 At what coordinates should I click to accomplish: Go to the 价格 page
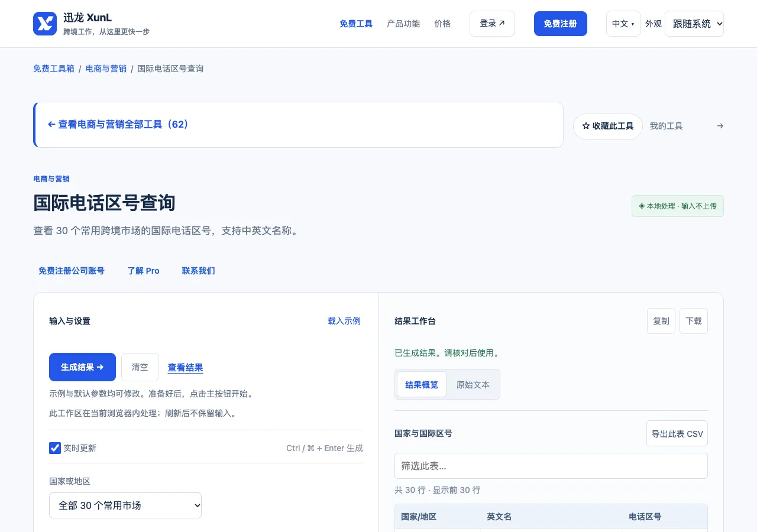pyautogui.click(x=442, y=24)
